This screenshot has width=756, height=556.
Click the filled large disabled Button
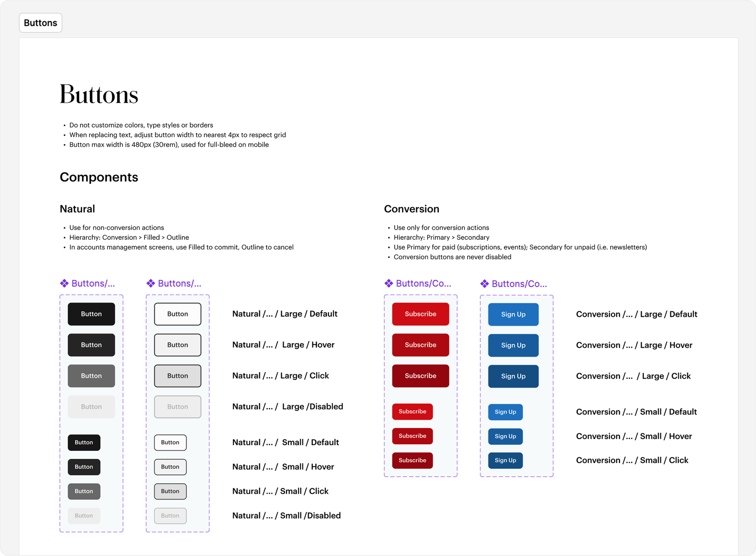click(x=91, y=407)
